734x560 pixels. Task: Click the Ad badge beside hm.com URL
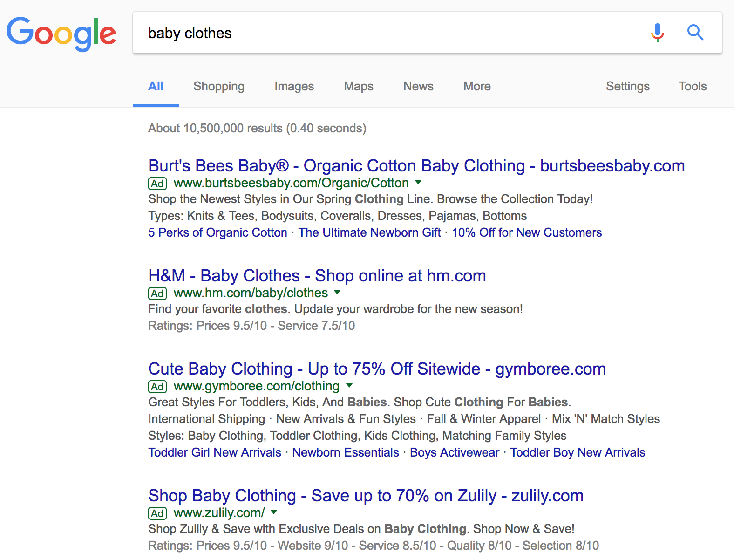point(157,294)
